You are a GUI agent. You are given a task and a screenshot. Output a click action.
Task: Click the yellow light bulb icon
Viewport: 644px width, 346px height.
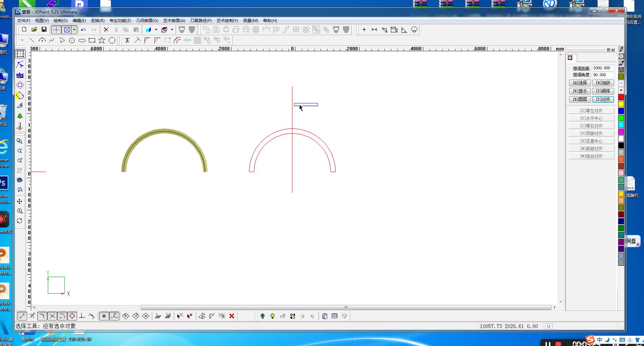272,316
